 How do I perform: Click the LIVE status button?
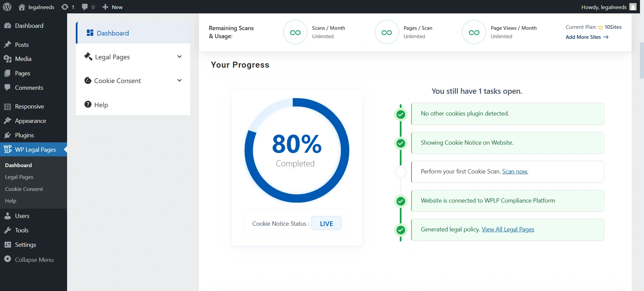click(x=326, y=223)
